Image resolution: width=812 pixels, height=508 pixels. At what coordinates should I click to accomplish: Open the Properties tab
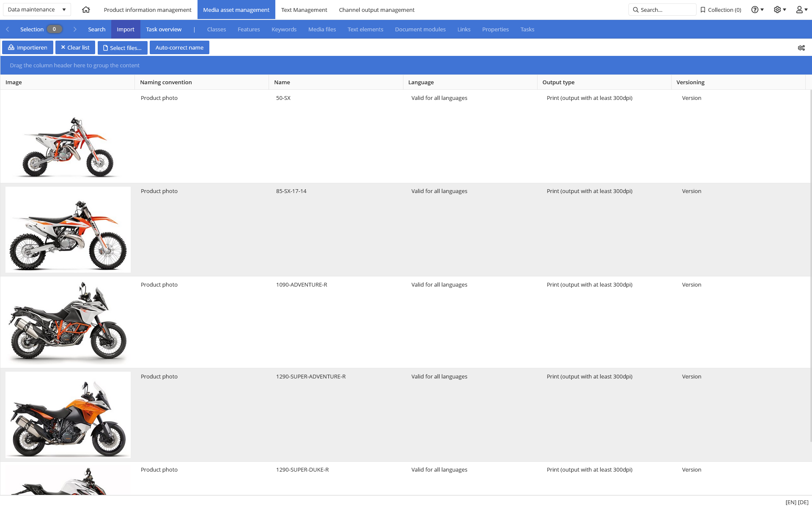tap(495, 29)
